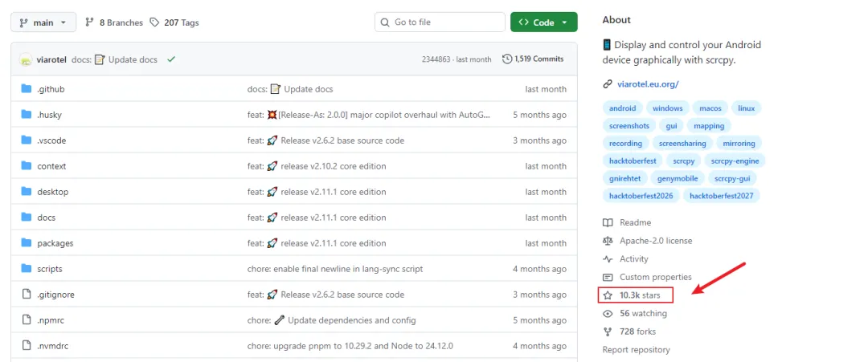Click the viarotel avatar thumbnail
Viewport: 868px width, 362px height.
(x=26, y=59)
